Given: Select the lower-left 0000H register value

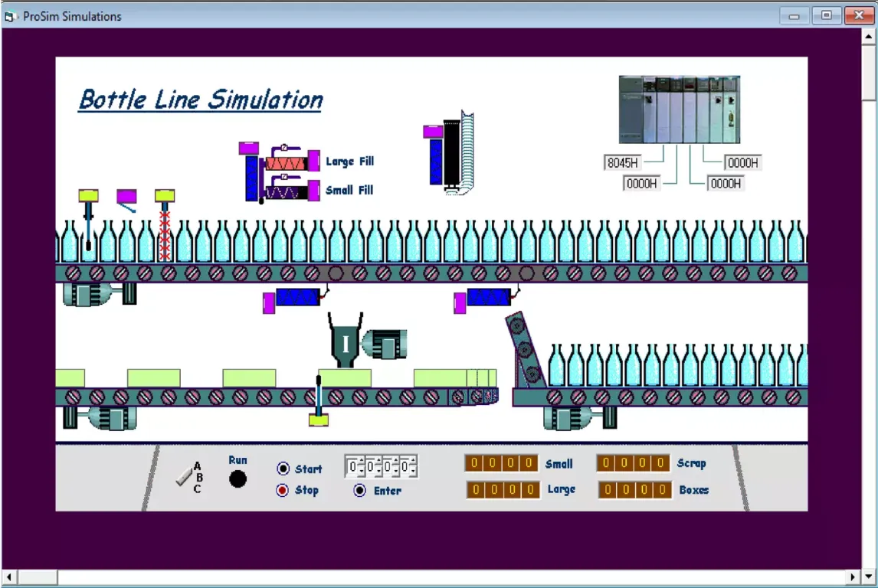Looking at the screenshot, I should (x=642, y=183).
